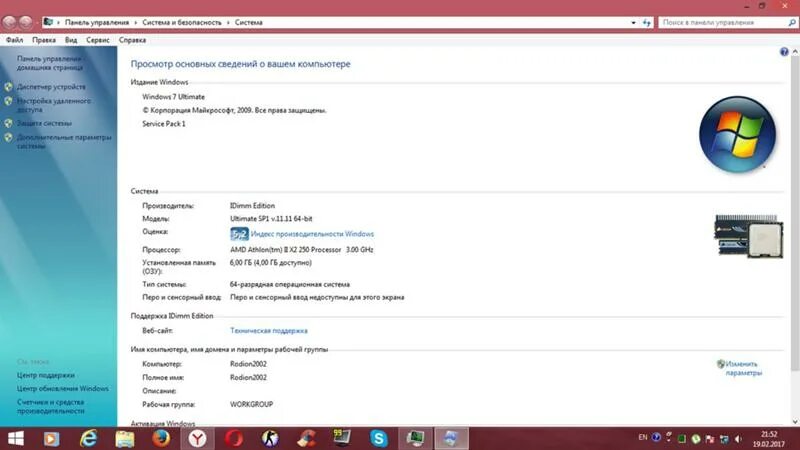Open the Fraps monitor icon
800x450 pixels.
pos(342,438)
